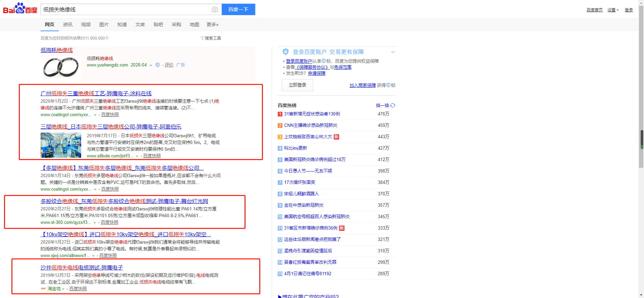Click the verification badge icon next to yushengdz.com
Viewport: 644px width, 298px height.
tap(158, 65)
